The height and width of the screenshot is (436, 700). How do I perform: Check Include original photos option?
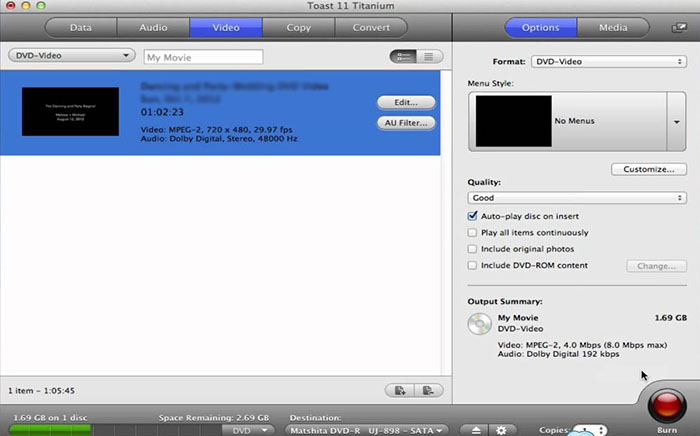(473, 249)
